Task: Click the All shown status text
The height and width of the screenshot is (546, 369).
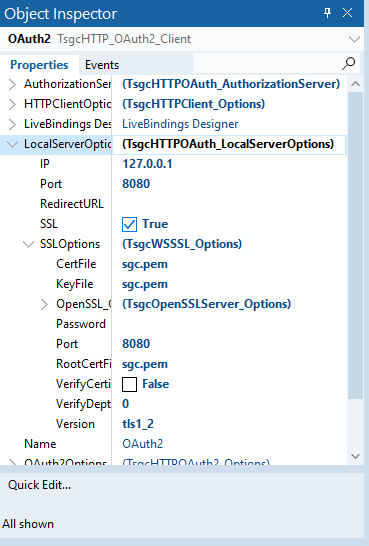Action: point(28,524)
